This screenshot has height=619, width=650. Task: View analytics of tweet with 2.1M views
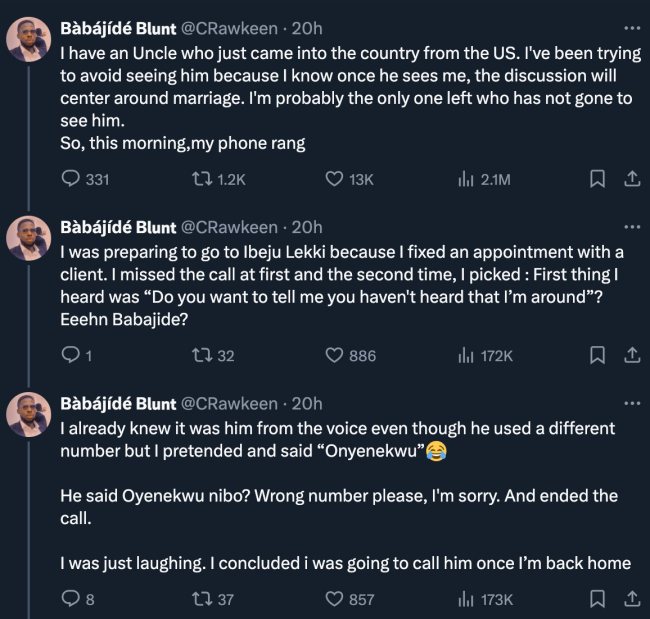click(466, 179)
